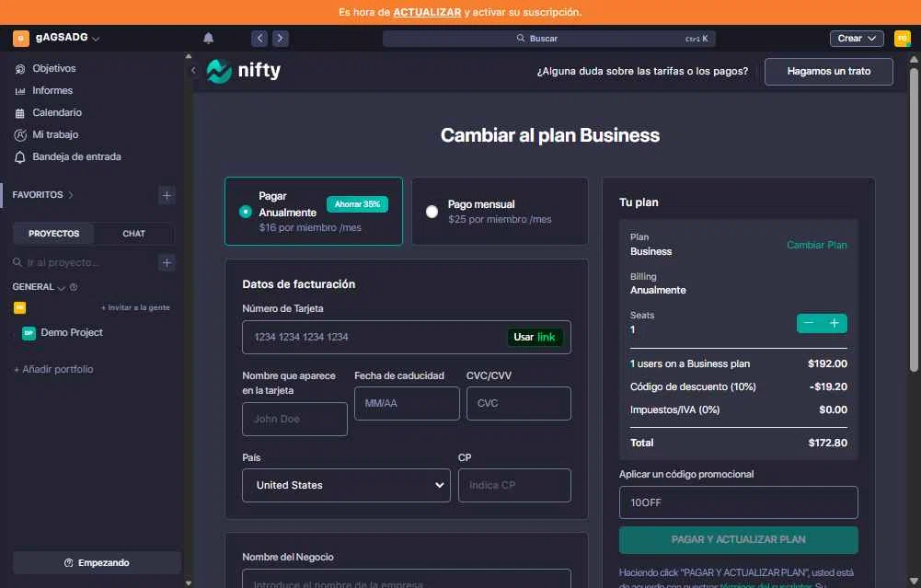Click the main page vertical scrollbar
The height and width of the screenshot is (588, 921).
pos(914,220)
